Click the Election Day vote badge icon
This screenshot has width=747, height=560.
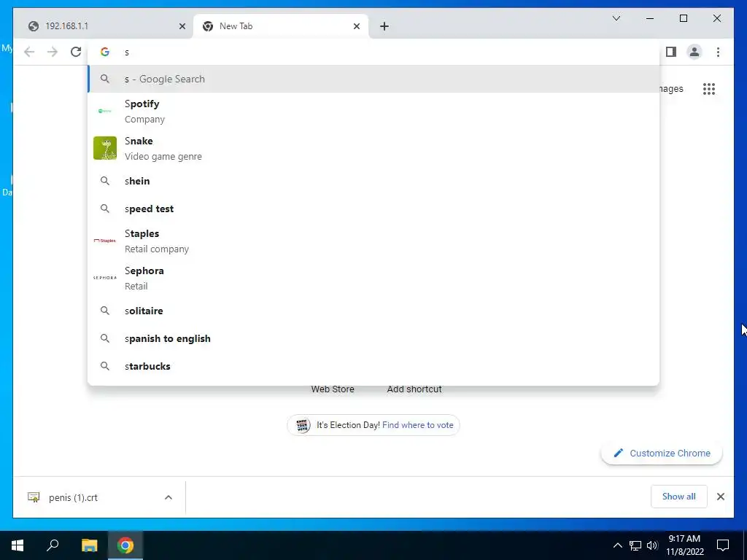(303, 425)
